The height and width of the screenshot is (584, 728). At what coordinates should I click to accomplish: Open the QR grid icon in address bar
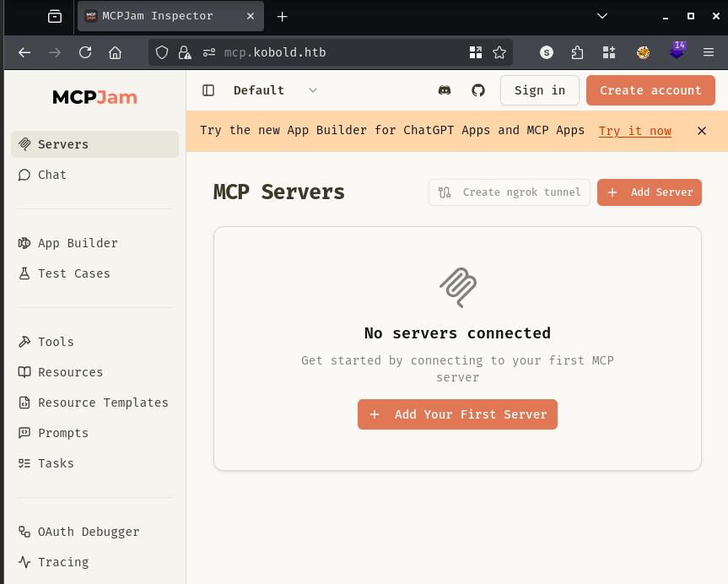coord(476,52)
